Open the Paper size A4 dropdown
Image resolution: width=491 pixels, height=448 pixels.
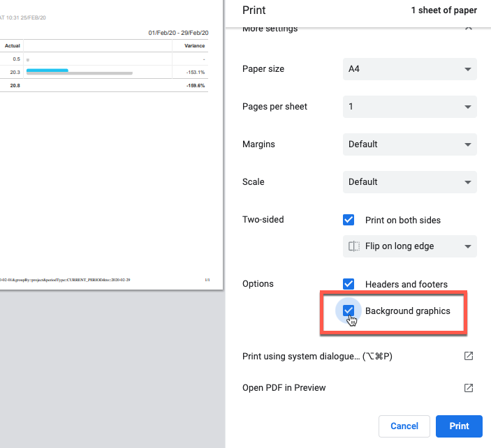tap(410, 69)
